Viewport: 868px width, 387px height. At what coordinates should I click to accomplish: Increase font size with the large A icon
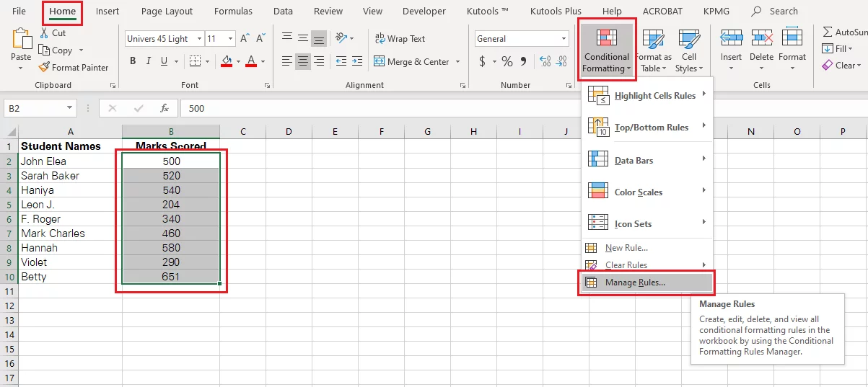point(245,39)
